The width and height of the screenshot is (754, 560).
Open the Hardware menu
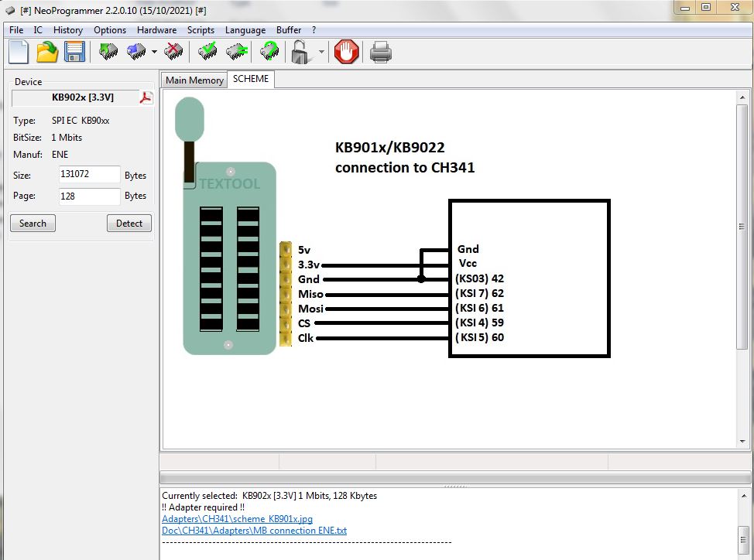pyautogui.click(x=156, y=30)
